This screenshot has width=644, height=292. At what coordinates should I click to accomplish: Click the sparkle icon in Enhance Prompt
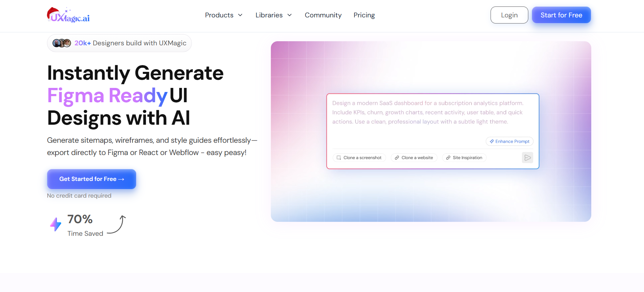click(492, 141)
